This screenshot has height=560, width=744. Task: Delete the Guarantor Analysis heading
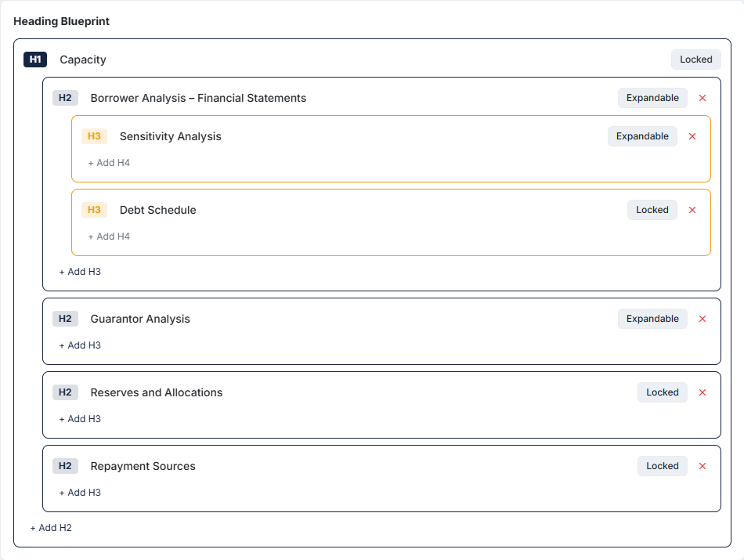(x=702, y=319)
